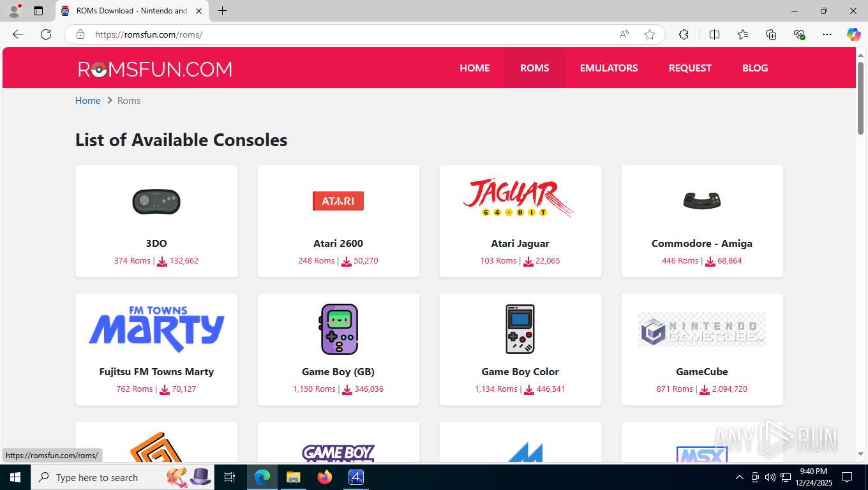The width and height of the screenshot is (868, 490).
Task: Toggle the Split screen icon
Action: tap(714, 34)
